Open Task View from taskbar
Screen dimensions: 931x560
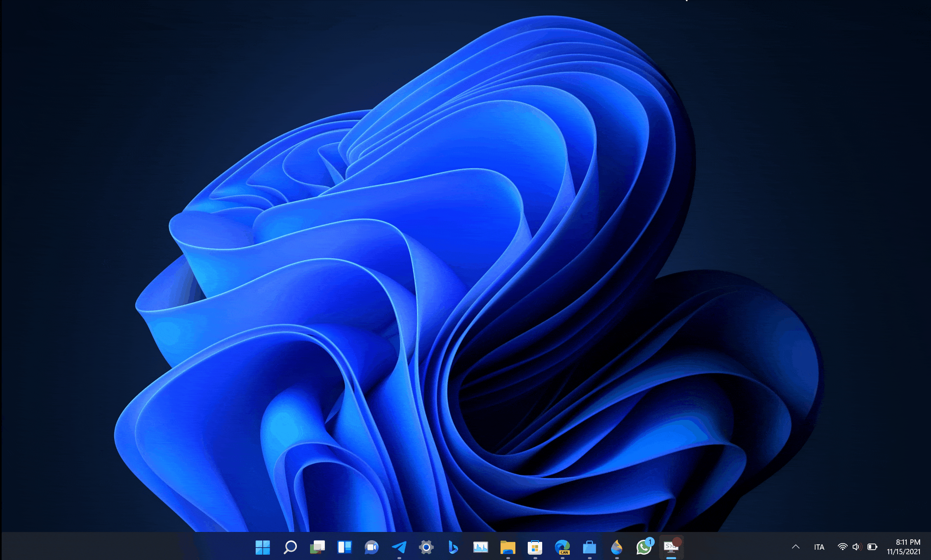(x=317, y=547)
